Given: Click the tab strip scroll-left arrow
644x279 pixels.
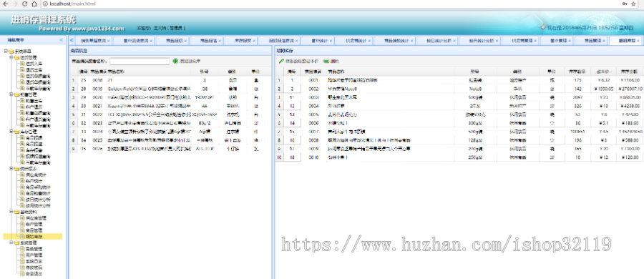Looking at the screenshot, I should 72,41.
